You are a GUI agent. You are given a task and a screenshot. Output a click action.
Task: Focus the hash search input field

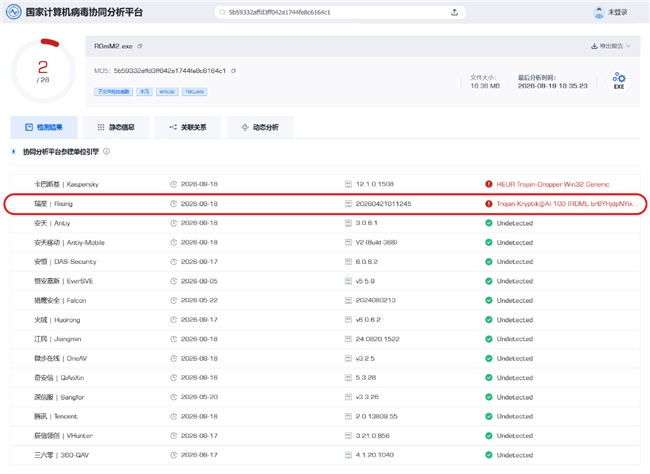tap(338, 12)
